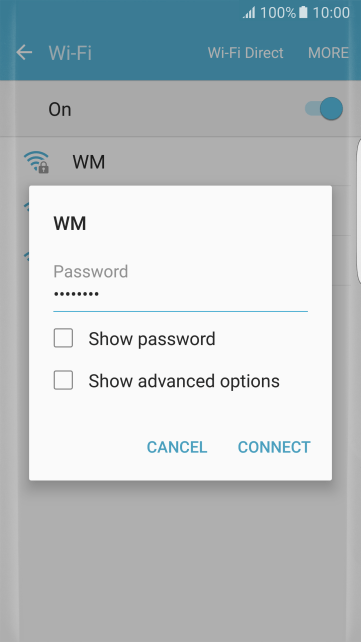
Task: Open the Wi-Fi Direct option
Action: pyautogui.click(x=246, y=53)
